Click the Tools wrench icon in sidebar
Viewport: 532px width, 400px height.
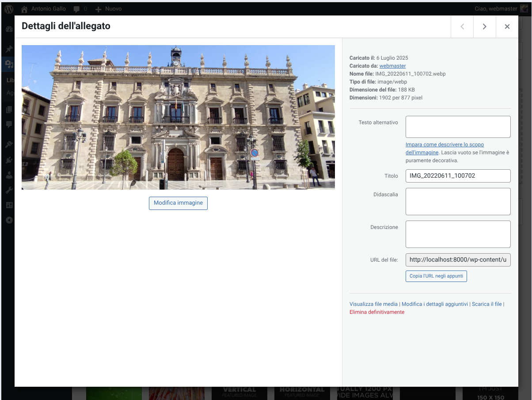click(x=9, y=190)
